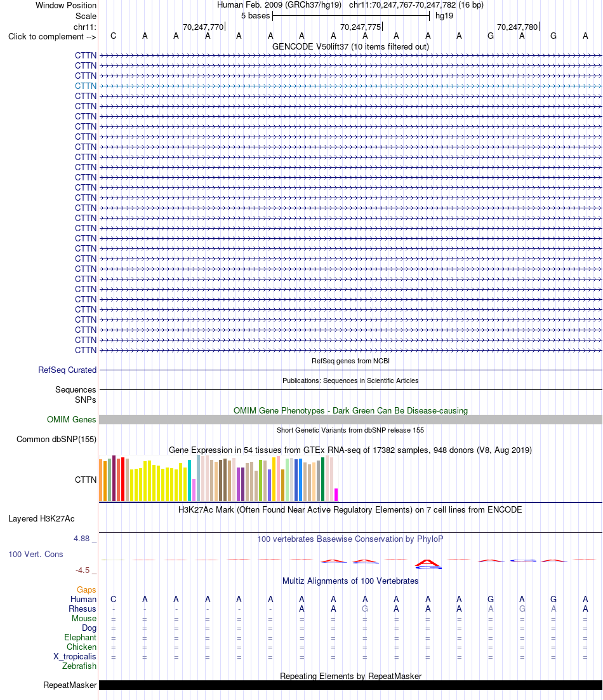The height and width of the screenshot is (700, 603).
Task: Select the 70,247,780 ruler position marker
Action: pos(517,27)
